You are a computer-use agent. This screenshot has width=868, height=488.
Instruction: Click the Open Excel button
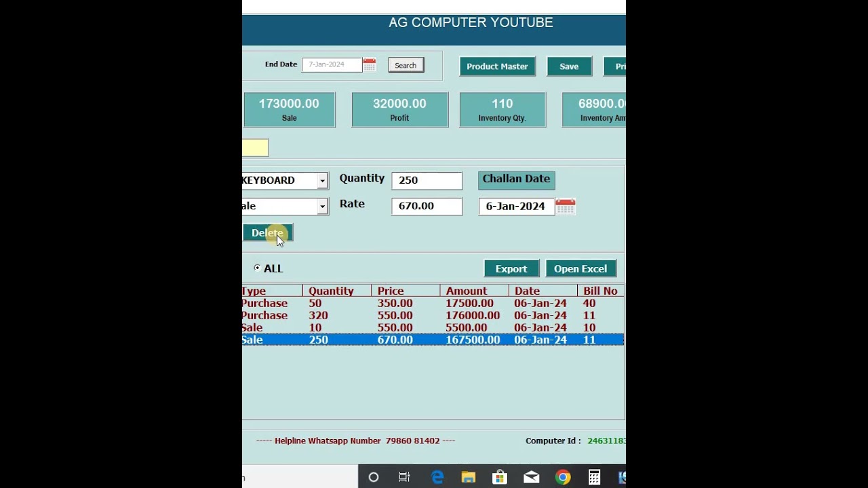pos(580,268)
